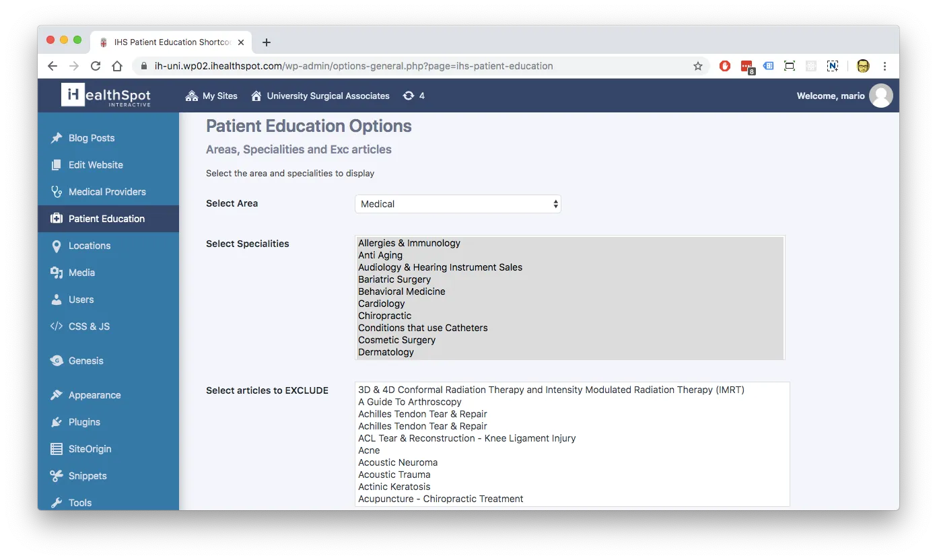Select Allergies & Immunology speciality
The height and width of the screenshot is (560, 937).
click(570, 243)
